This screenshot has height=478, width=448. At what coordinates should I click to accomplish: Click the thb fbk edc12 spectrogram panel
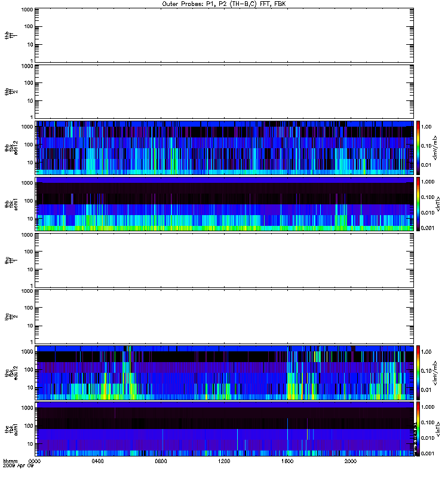point(224,148)
